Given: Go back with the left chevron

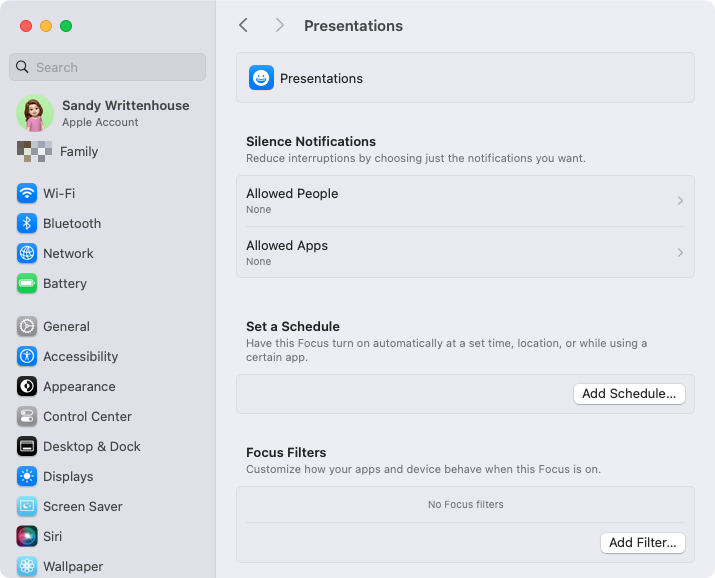Looking at the screenshot, I should coord(244,26).
